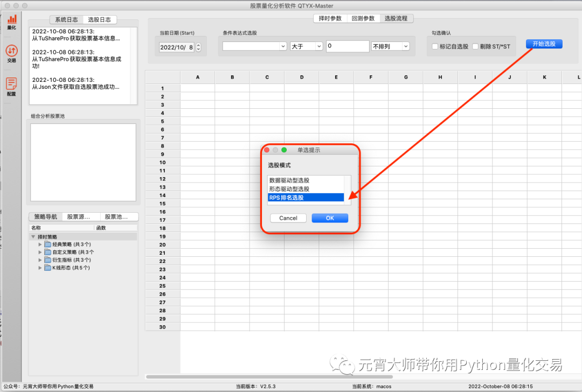The width and height of the screenshot is (582, 392).
Task: Click the folder icon of 衍生指标
Action: coord(47,260)
